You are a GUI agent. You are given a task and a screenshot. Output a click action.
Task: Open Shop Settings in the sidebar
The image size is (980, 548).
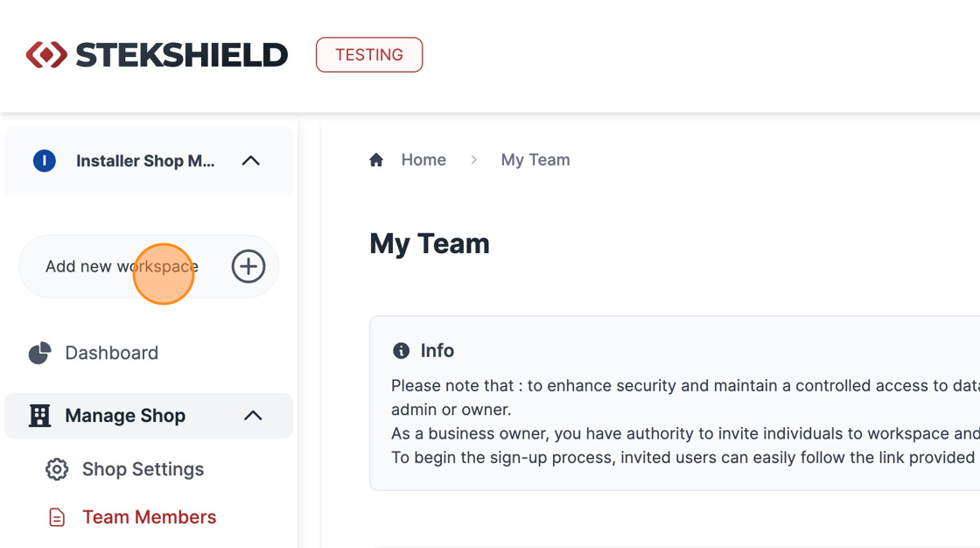coord(143,469)
